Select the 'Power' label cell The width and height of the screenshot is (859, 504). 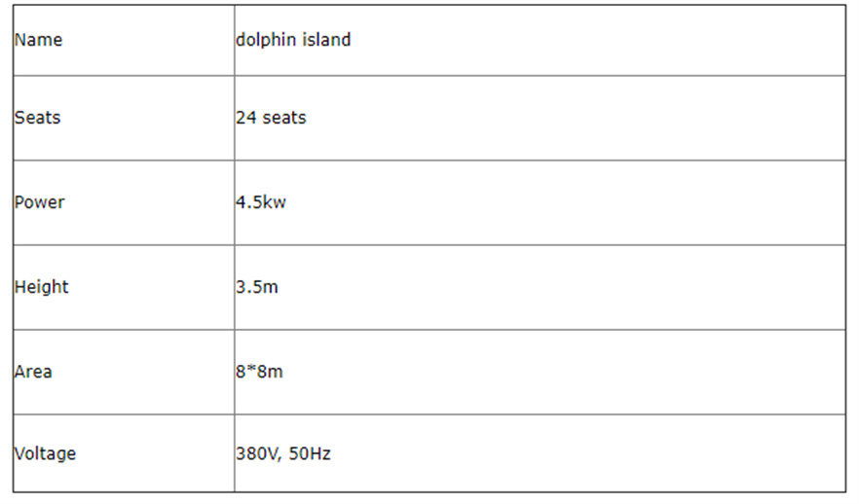click(x=40, y=202)
